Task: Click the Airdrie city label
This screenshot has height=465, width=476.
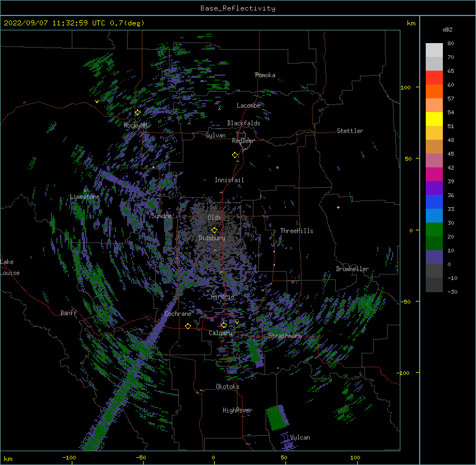Action: click(223, 297)
